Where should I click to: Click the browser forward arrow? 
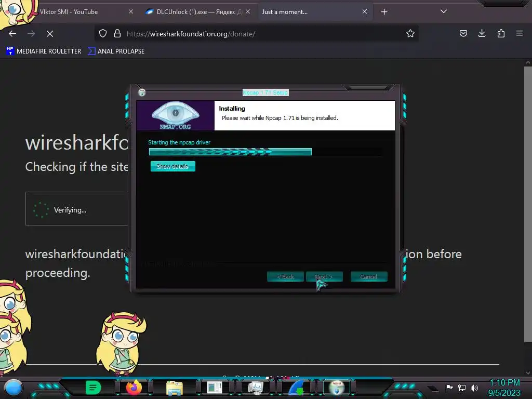(x=31, y=34)
